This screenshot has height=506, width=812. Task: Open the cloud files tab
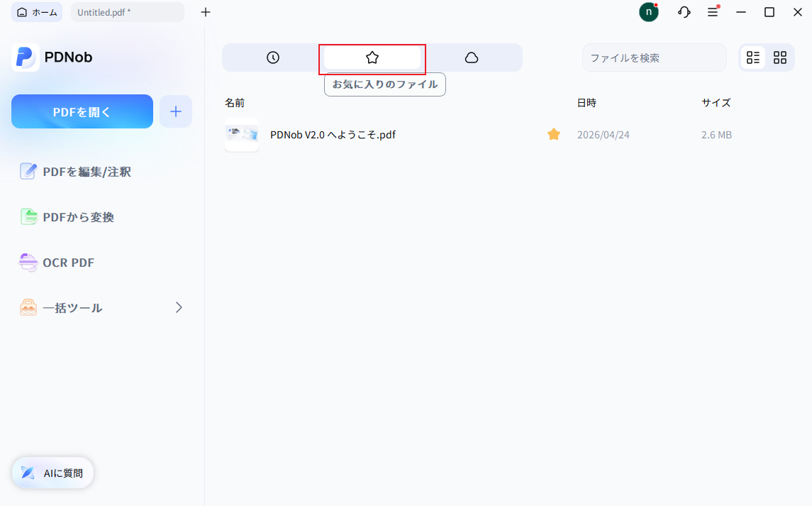pos(472,57)
